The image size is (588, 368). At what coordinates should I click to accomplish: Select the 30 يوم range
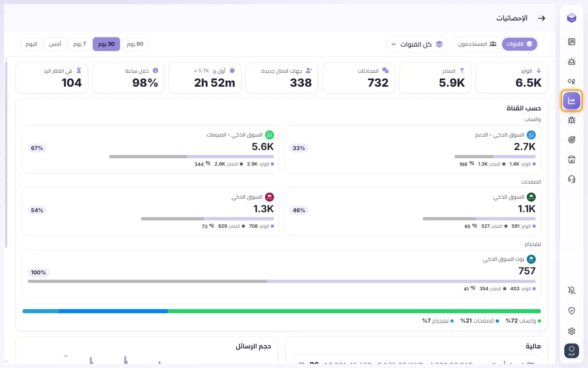(106, 44)
